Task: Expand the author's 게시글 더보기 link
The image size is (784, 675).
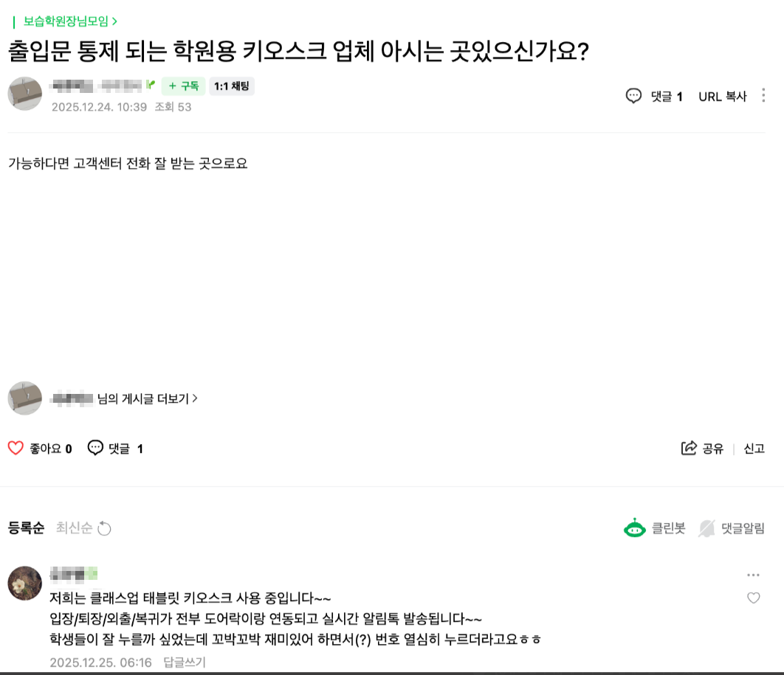Action: click(148, 398)
